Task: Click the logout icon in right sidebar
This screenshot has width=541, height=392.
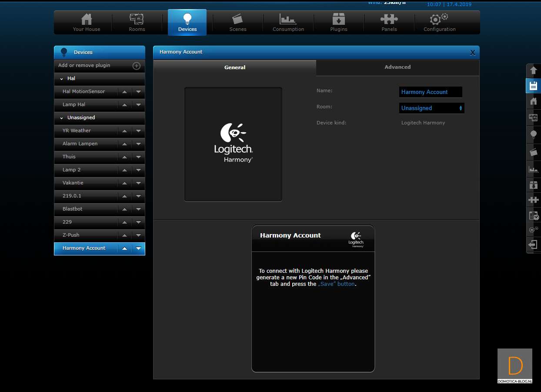Action: click(x=533, y=245)
